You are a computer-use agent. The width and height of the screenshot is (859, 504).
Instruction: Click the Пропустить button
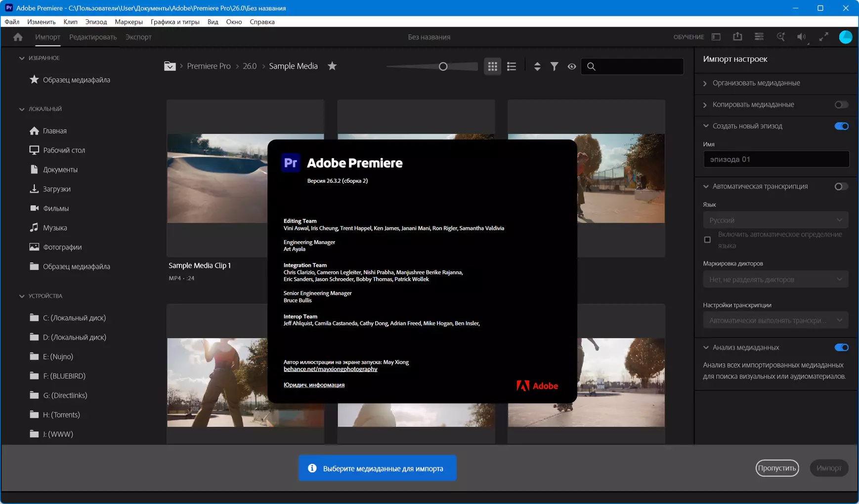coord(777,468)
